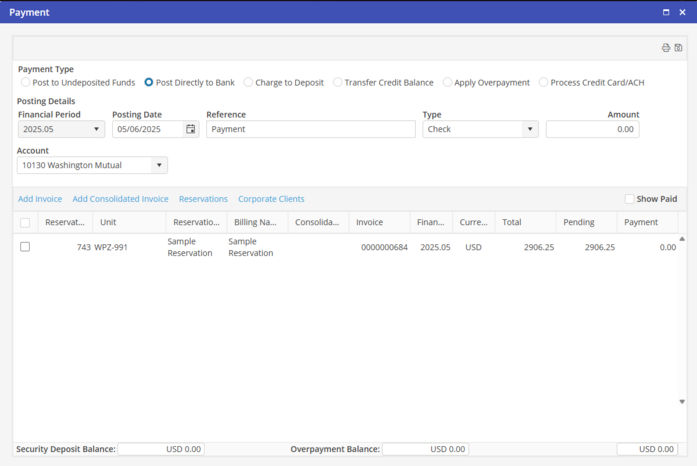Maximize the Payment window
The height and width of the screenshot is (466, 697).
click(x=666, y=12)
